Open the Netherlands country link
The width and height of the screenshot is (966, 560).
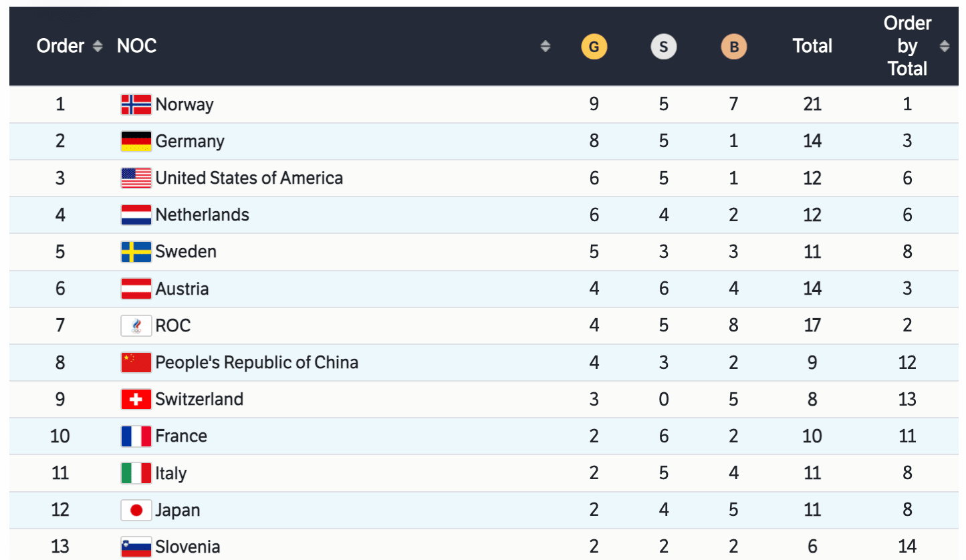[x=202, y=215]
